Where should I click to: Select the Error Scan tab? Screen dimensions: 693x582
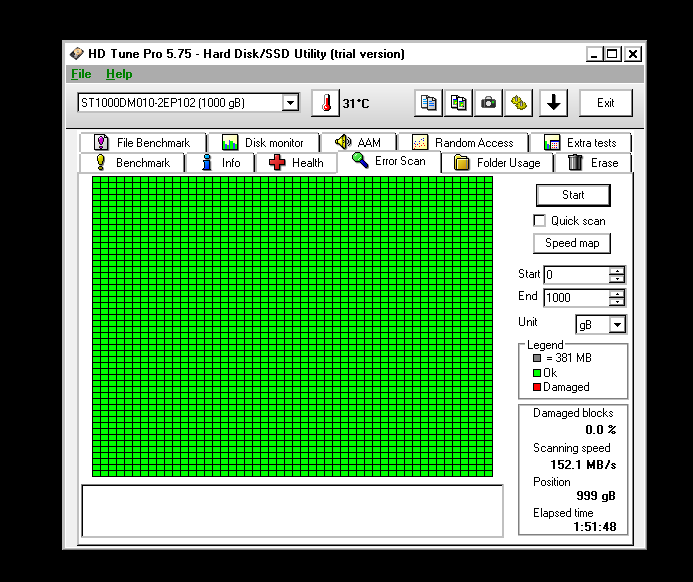coord(389,161)
